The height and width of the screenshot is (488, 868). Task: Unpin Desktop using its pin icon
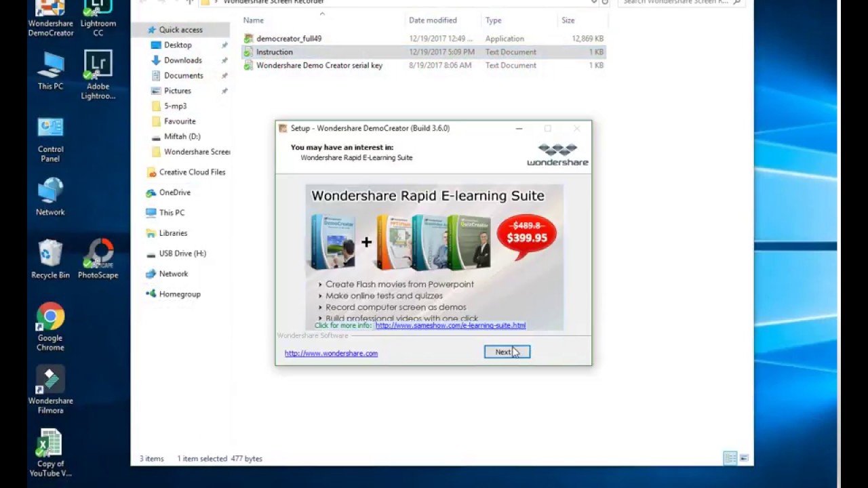(224, 45)
